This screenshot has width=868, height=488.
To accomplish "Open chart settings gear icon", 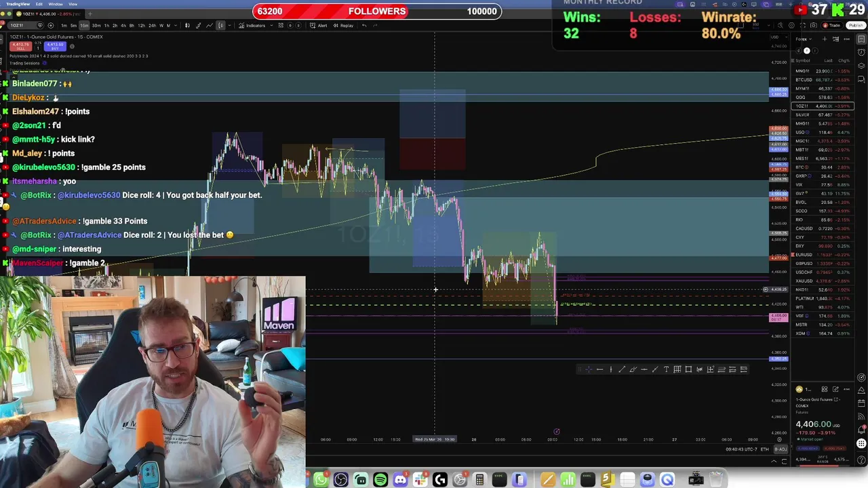I will 791,25.
